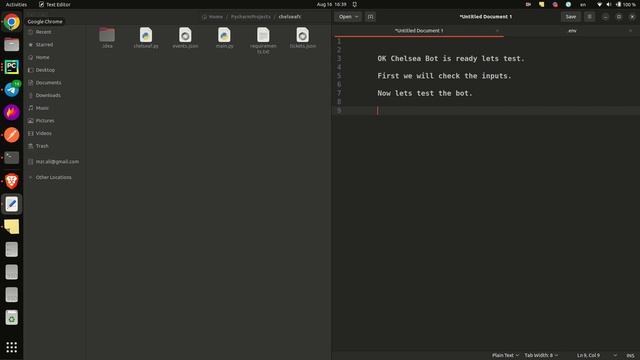Switch to the .env tab
The height and width of the screenshot is (360, 640).
point(572,31)
